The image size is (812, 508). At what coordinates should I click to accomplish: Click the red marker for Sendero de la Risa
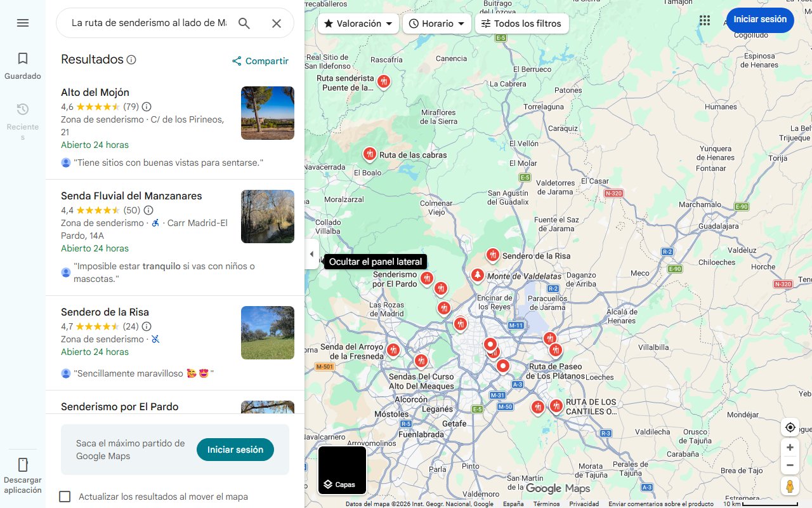point(493,254)
